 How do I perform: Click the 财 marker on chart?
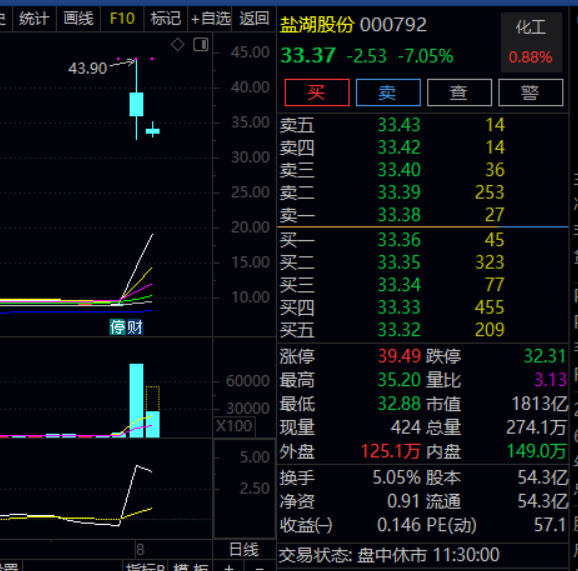tap(135, 327)
